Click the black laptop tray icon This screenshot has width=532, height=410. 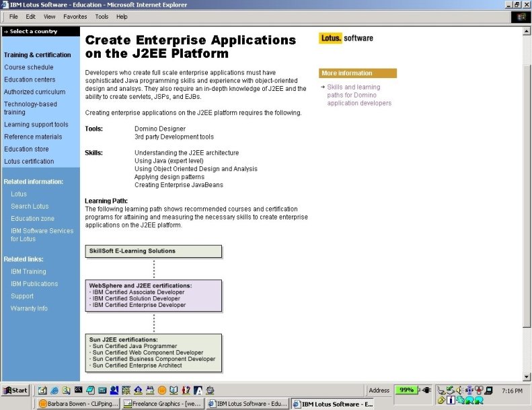click(x=488, y=390)
